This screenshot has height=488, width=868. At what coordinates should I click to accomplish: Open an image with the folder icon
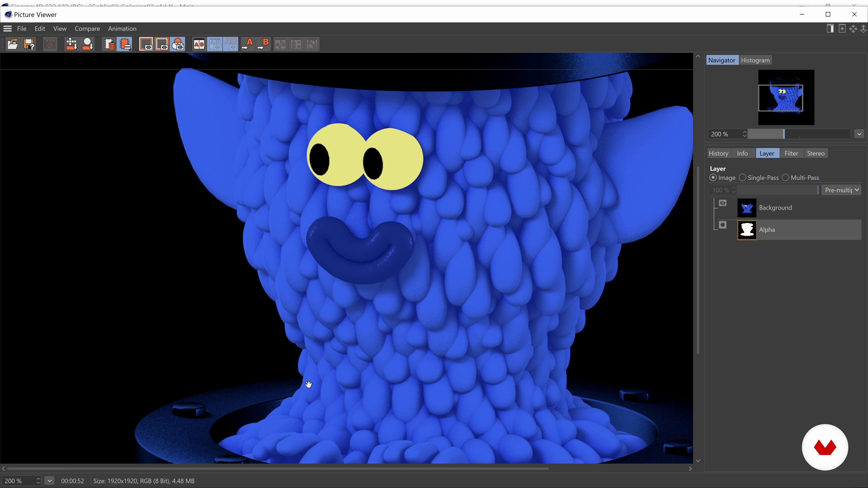pyautogui.click(x=13, y=45)
